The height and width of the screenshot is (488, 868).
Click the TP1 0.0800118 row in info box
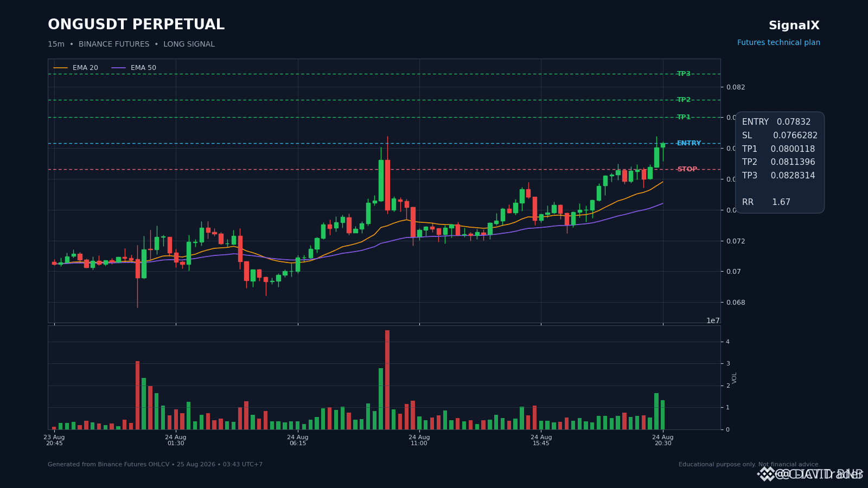pos(778,149)
